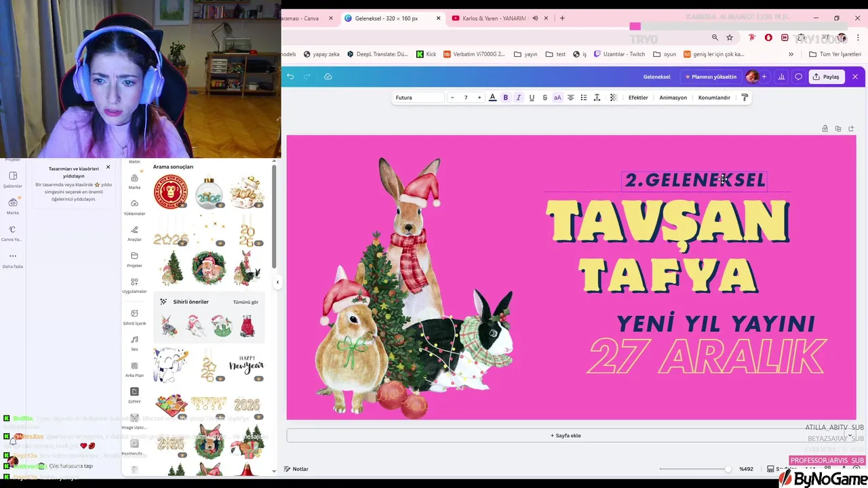Open Projeler tab in editor sidebar
The height and width of the screenshot is (488, 868).
pos(134,260)
